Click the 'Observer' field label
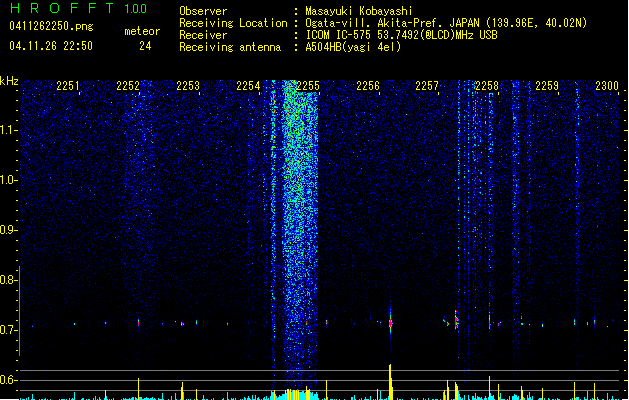 [x=203, y=11]
